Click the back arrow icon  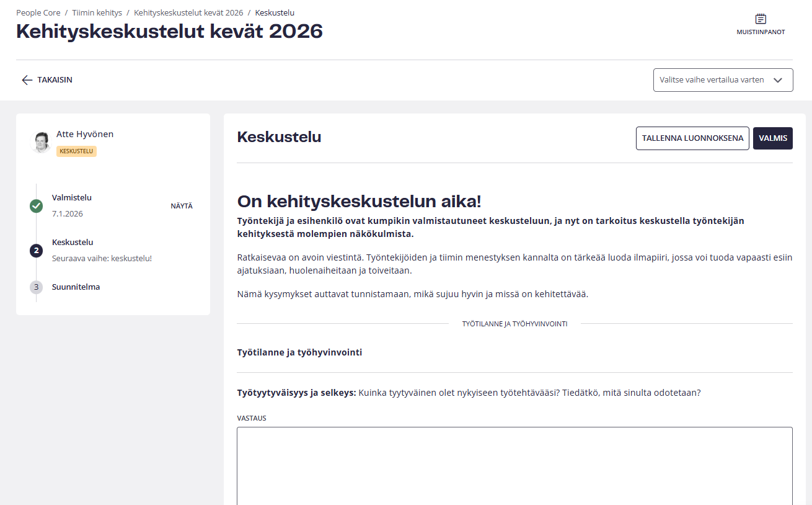click(27, 80)
